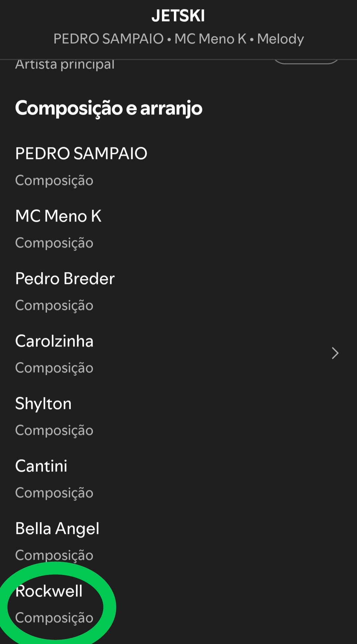Tap Composição role under Cantini
357x644 pixels.
(x=54, y=493)
